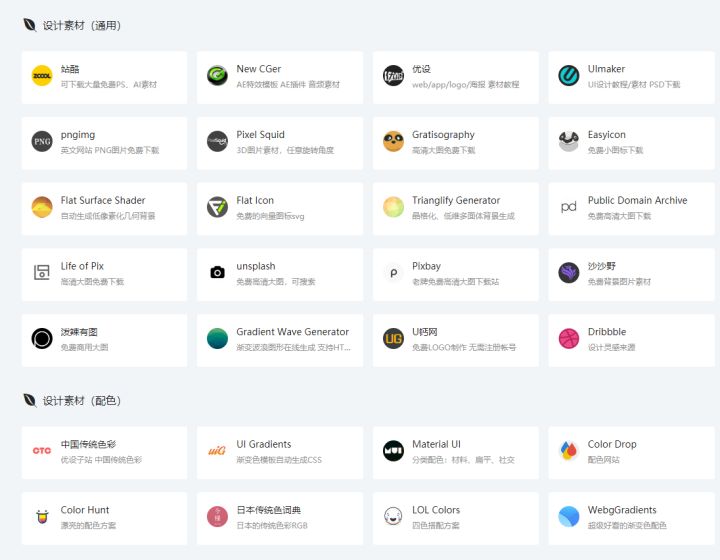Click the red CTC icon for 中国传统色彩

coord(42,451)
